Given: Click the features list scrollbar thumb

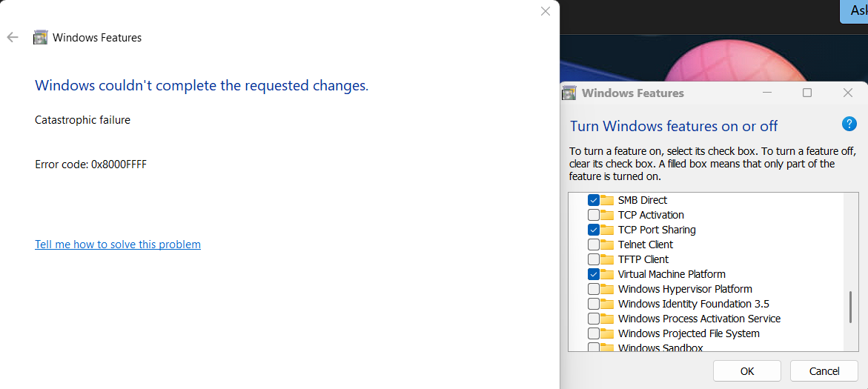Looking at the screenshot, I should 850,307.
